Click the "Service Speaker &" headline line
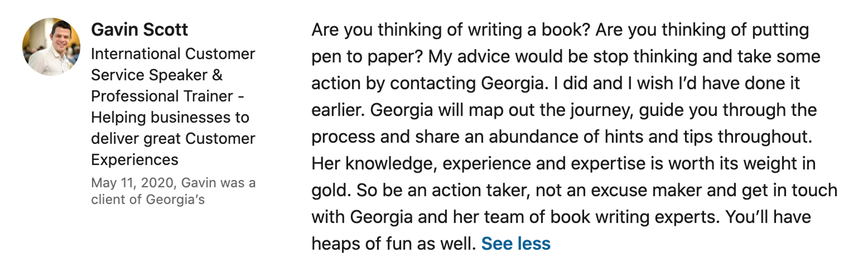 point(156,75)
